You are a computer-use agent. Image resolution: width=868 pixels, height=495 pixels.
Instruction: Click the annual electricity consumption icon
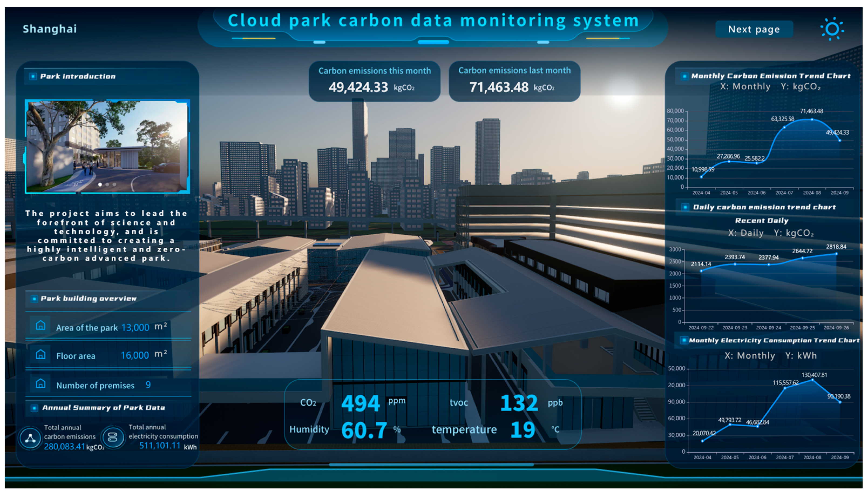(x=113, y=437)
